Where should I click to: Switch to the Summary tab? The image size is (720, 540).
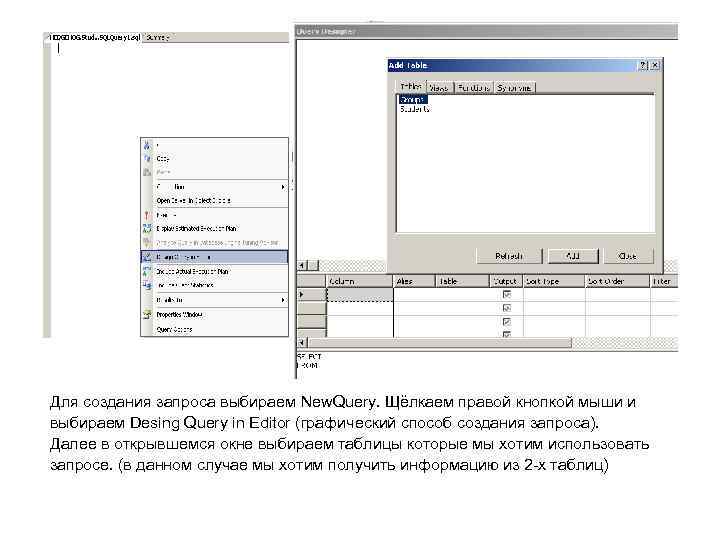[x=158, y=37]
